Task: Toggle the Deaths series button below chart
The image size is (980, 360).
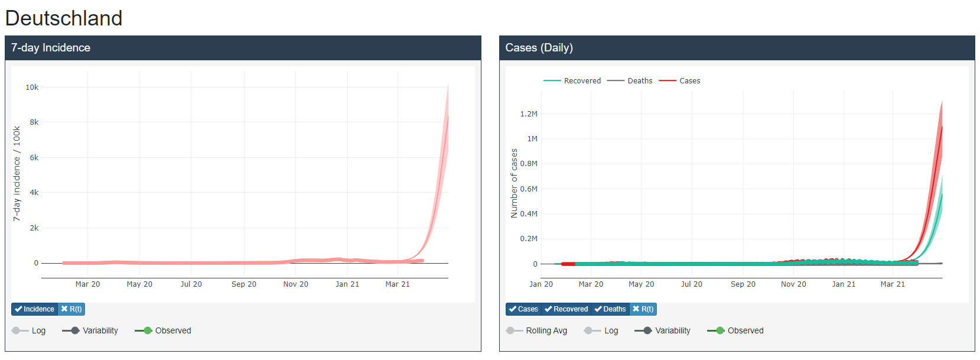Action: pyautogui.click(x=610, y=309)
